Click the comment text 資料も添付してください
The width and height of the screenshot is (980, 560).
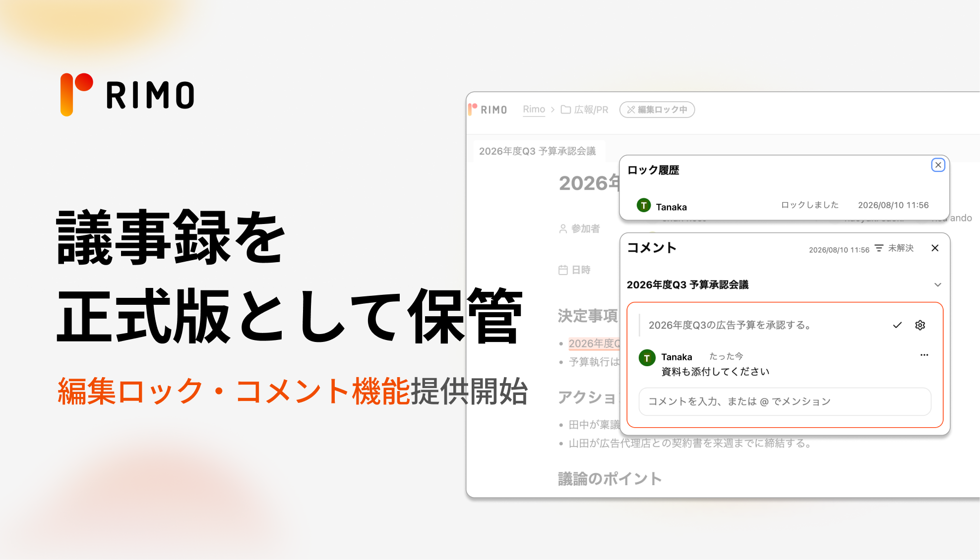pyautogui.click(x=715, y=372)
